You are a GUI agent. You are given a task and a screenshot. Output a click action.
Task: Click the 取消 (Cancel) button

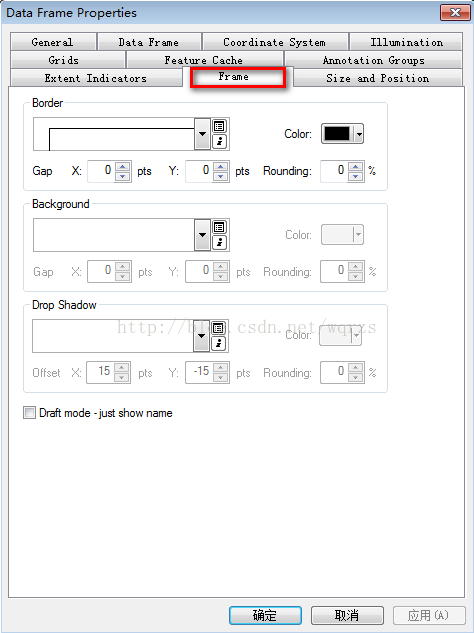coord(347,615)
